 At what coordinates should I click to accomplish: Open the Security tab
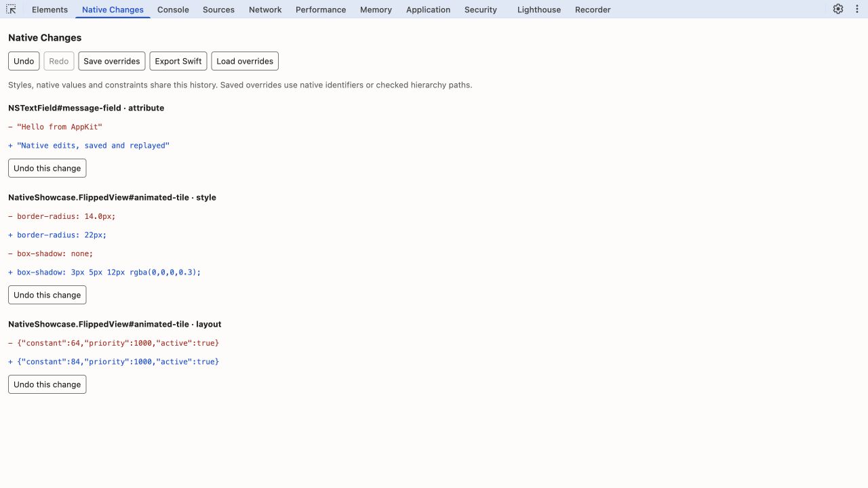coord(481,9)
